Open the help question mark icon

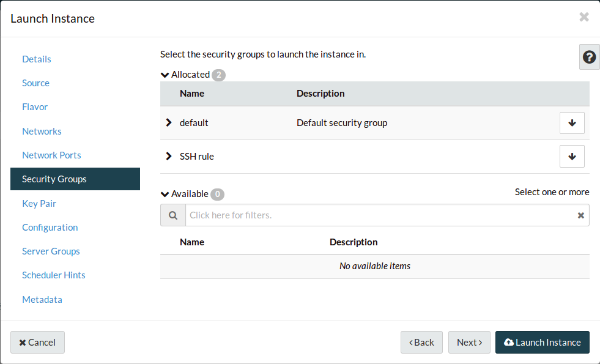(x=589, y=57)
